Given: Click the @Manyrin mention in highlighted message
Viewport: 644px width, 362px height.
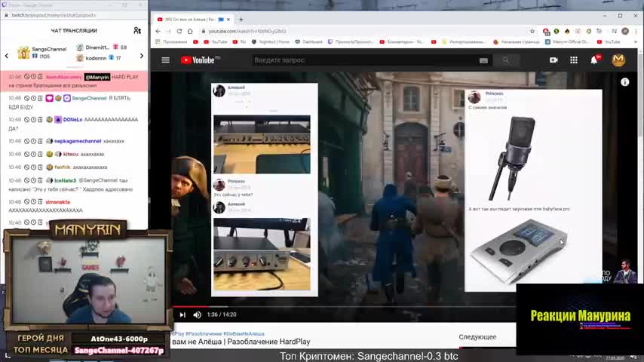Looking at the screenshot, I should pyautogui.click(x=97, y=77).
